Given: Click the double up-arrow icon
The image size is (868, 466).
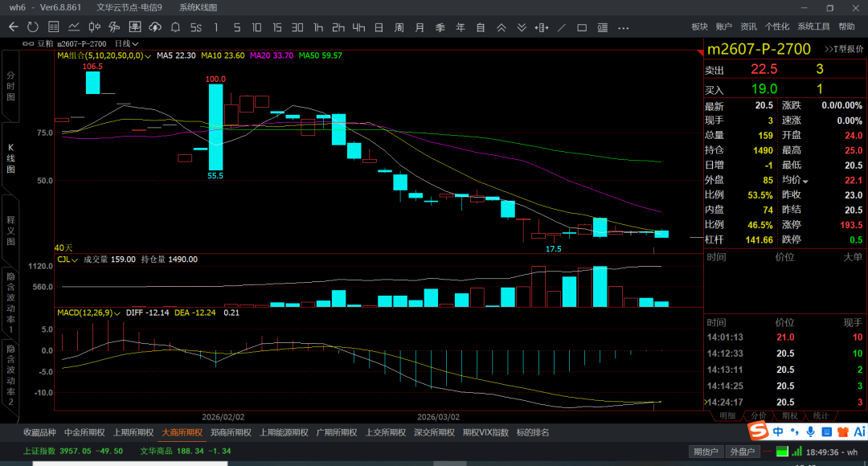Looking at the screenshot, I should pyautogui.click(x=501, y=27).
